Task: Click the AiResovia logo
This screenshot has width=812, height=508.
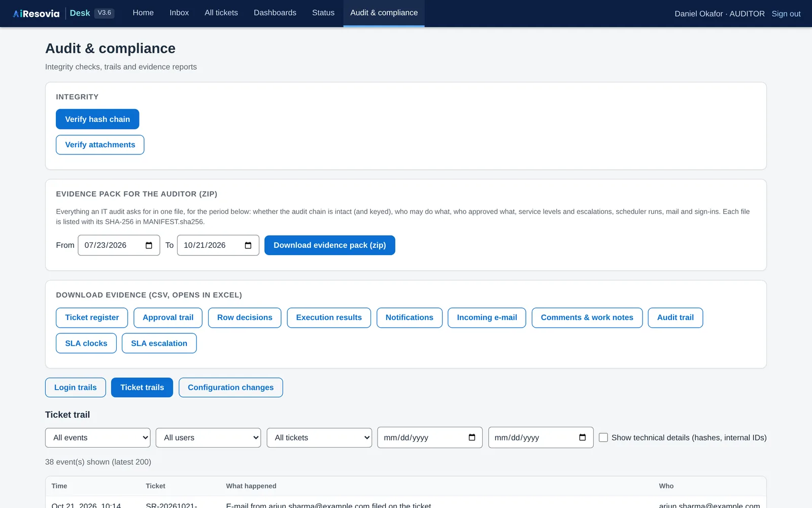Action: pos(36,13)
